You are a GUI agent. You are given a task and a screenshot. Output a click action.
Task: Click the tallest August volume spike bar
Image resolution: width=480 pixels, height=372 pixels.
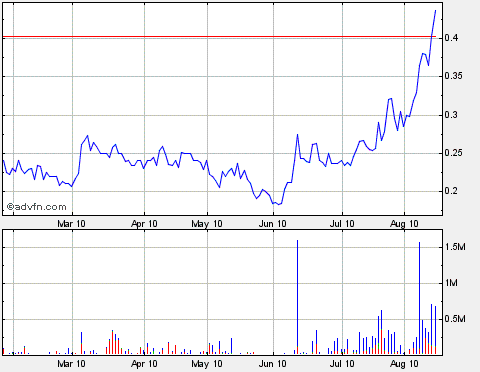point(419,298)
